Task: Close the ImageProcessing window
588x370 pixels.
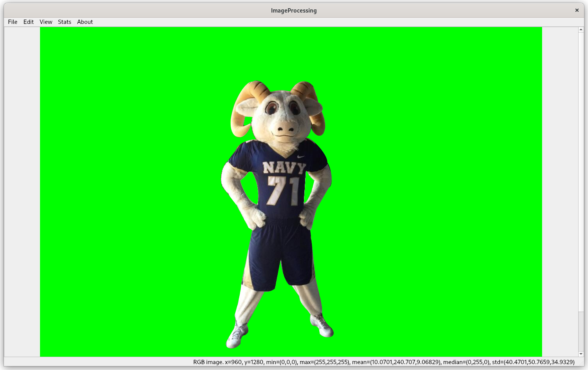Action: (577, 10)
